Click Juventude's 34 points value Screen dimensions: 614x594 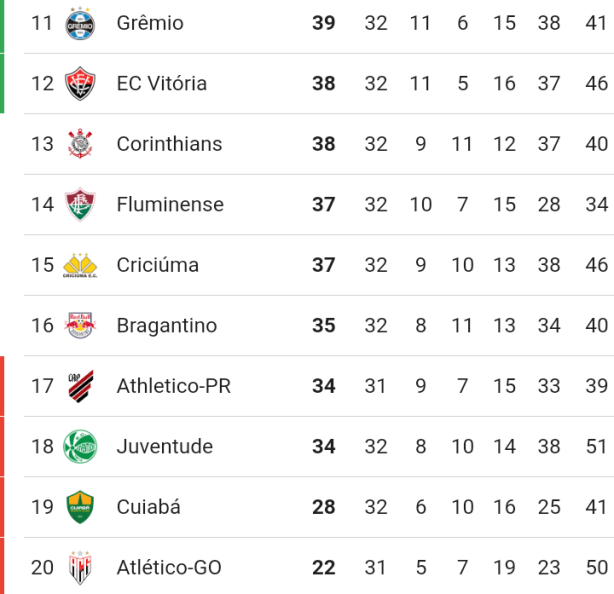pyautogui.click(x=324, y=446)
